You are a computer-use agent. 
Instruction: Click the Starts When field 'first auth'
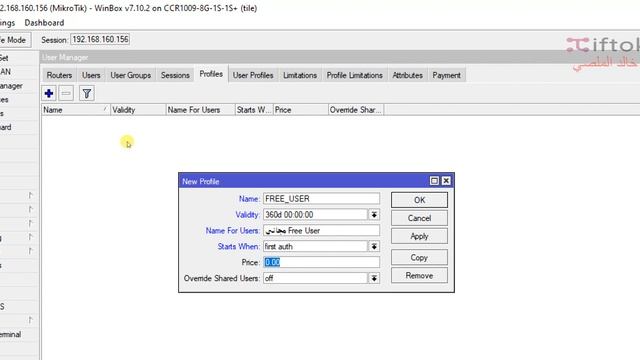(316, 247)
